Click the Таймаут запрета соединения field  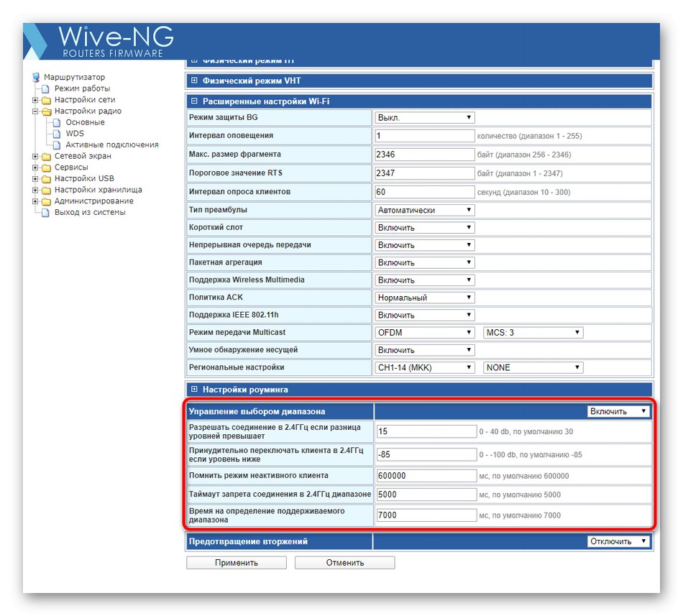[427, 495]
